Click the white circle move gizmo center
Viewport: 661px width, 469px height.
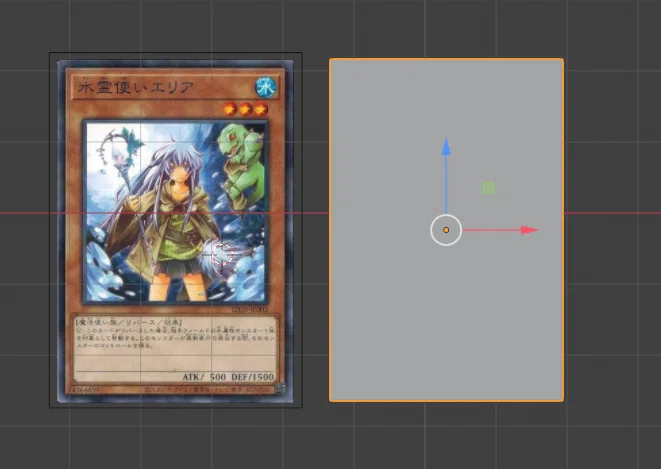[x=446, y=230]
